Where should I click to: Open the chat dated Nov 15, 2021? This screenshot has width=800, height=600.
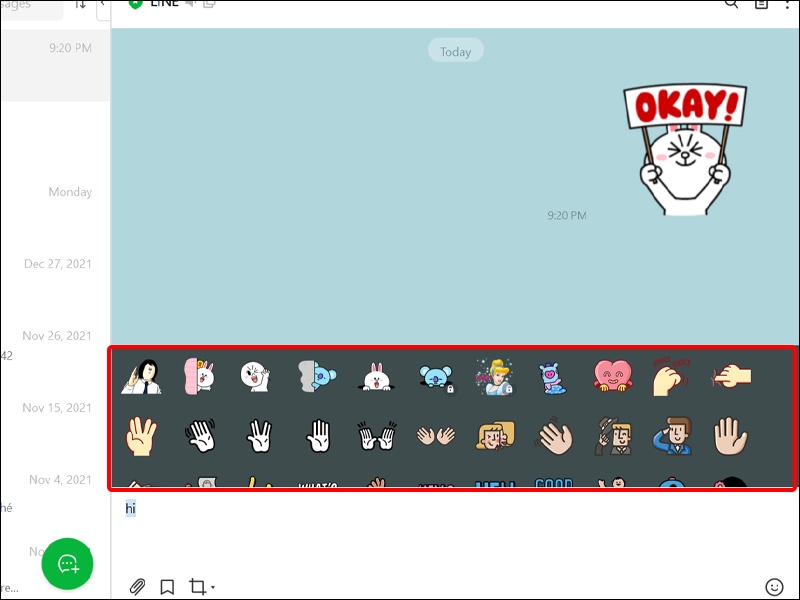[x=55, y=425]
